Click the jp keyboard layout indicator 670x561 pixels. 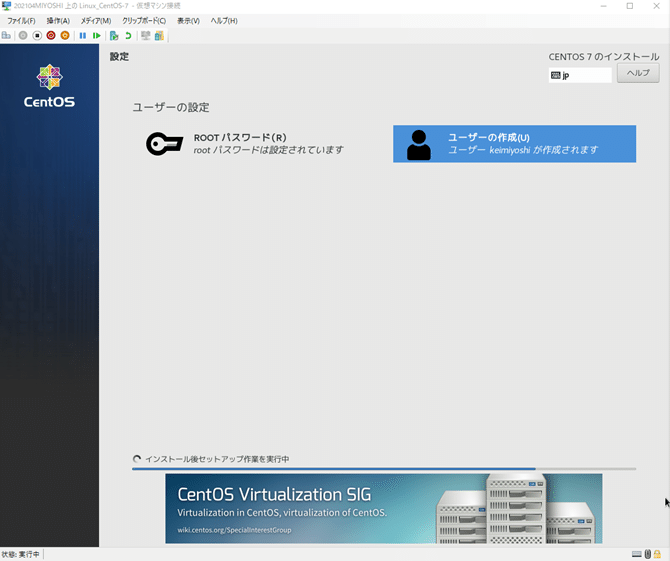(x=580, y=75)
